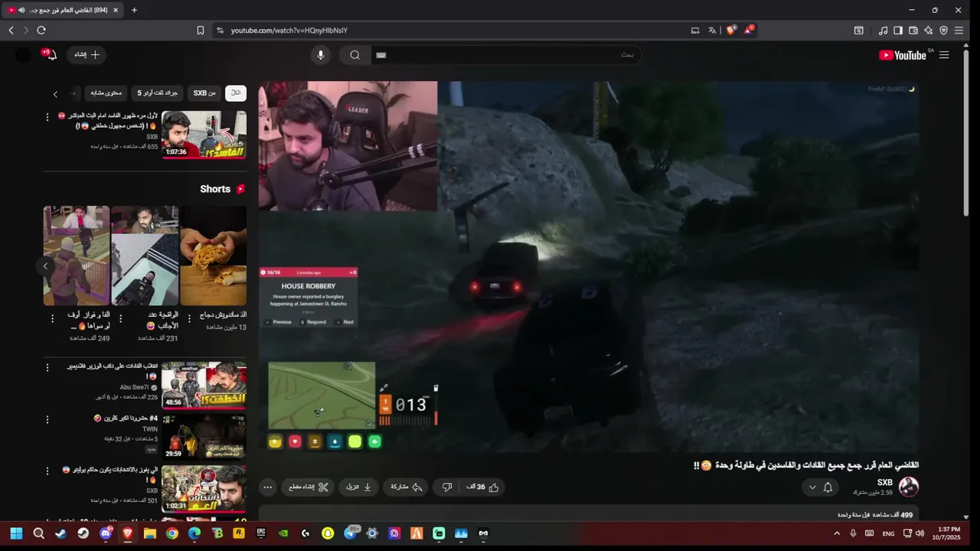Dislike the video
This screenshot has width=980, height=551.
[x=447, y=487]
